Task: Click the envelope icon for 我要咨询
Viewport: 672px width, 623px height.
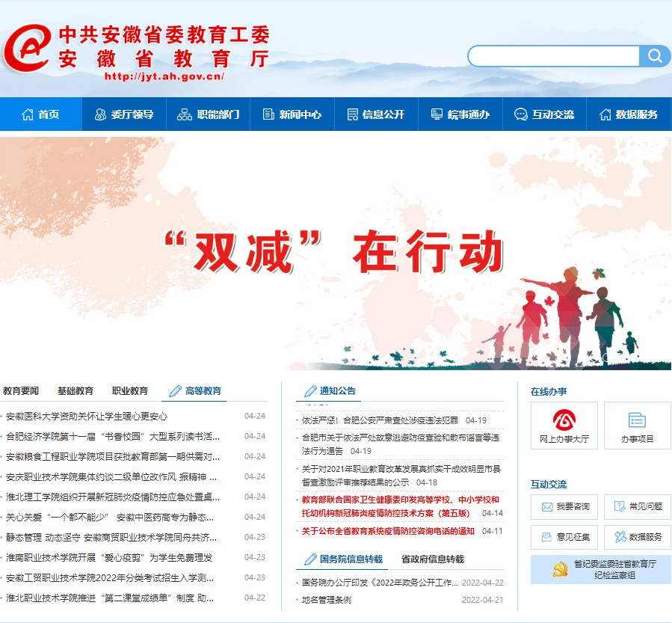Action: [547, 507]
